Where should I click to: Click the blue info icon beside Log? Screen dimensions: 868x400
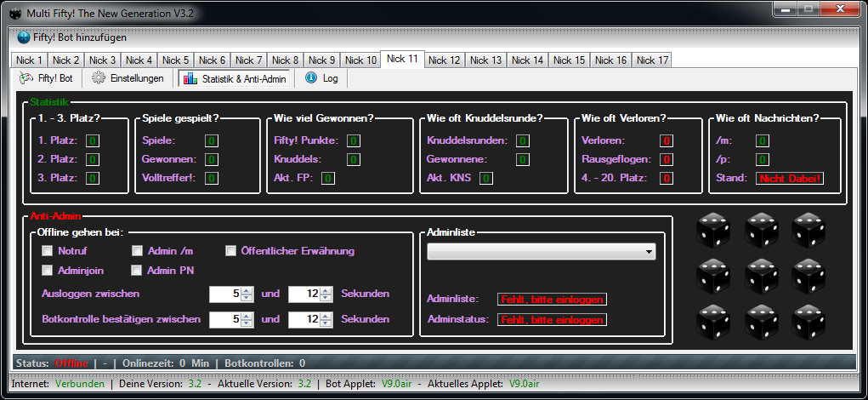pyautogui.click(x=311, y=78)
